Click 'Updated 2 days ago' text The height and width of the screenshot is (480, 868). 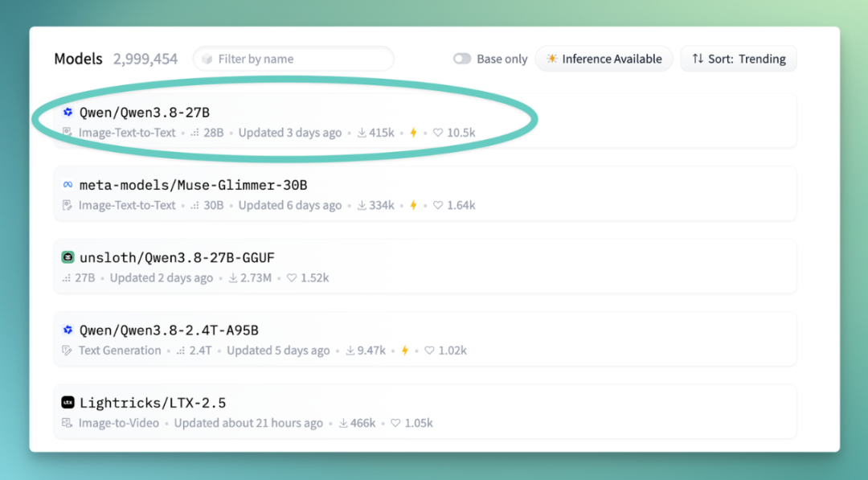point(161,277)
